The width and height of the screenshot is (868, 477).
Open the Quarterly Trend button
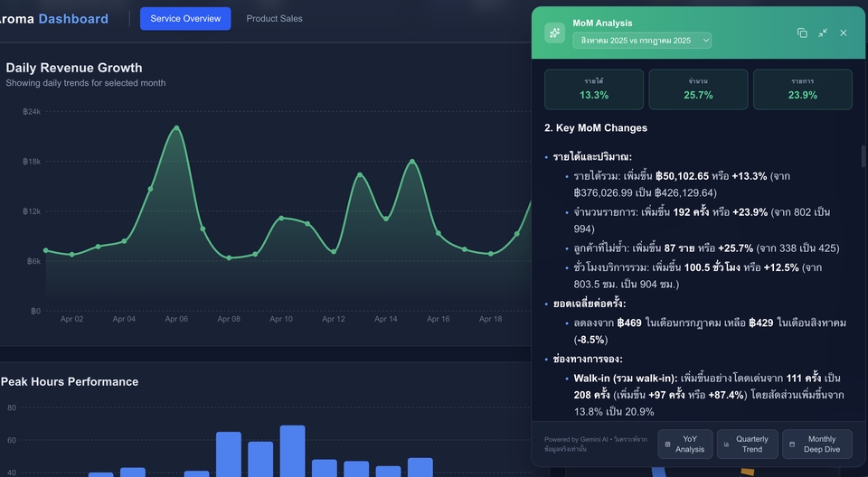pyautogui.click(x=748, y=444)
